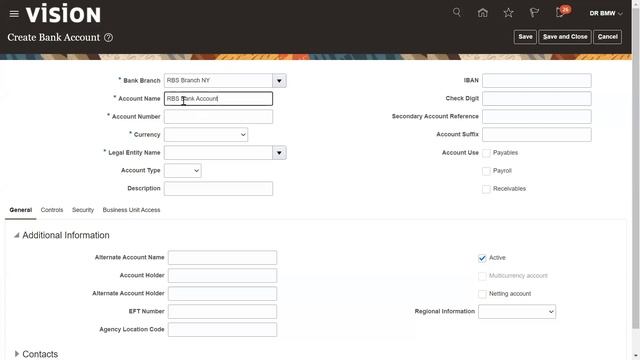Viewport: 640px width, 360px height.
Task: Open the Legal Entity Name dropdown arrow
Action: click(279, 153)
